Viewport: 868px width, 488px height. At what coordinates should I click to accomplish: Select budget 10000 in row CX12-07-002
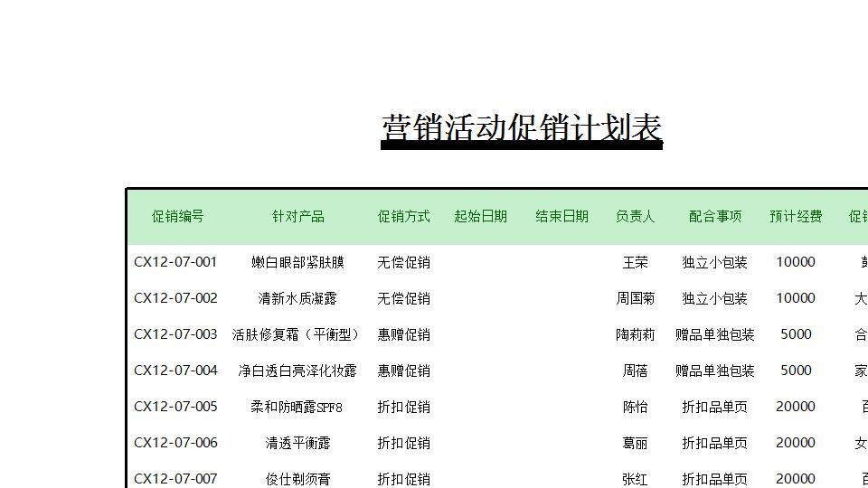coord(796,298)
